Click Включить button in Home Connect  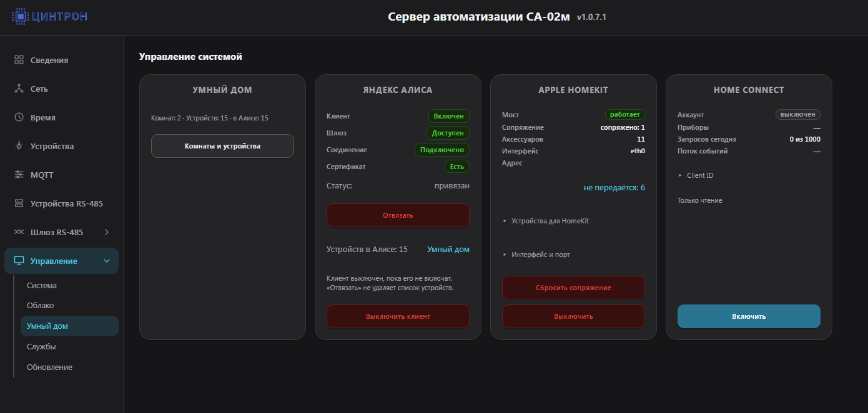tap(749, 316)
